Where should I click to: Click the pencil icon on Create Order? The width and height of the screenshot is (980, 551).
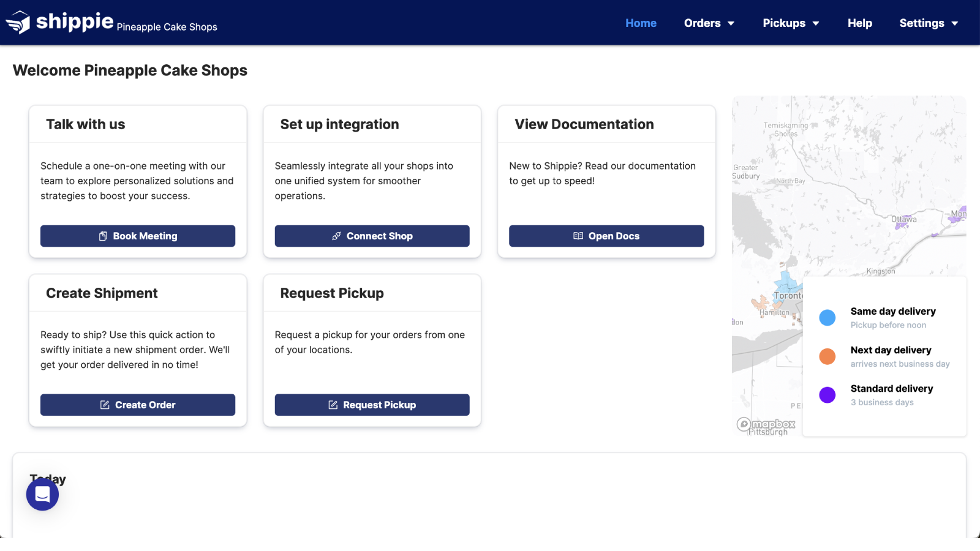tap(105, 405)
